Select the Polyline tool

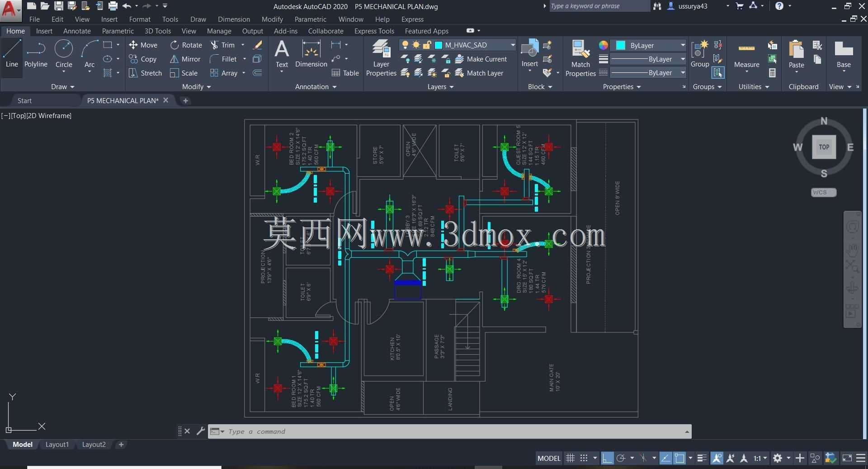tap(36, 53)
